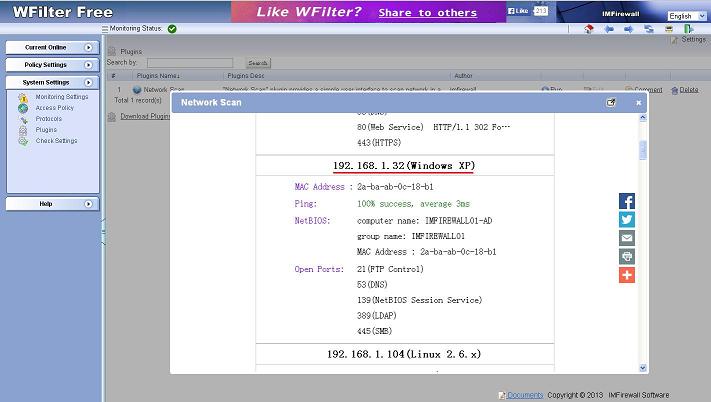Image resolution: width=711 pixels, height=402 pixels.
Task: Click the sidebar collapse splitter handle
Action: (103, 232)
